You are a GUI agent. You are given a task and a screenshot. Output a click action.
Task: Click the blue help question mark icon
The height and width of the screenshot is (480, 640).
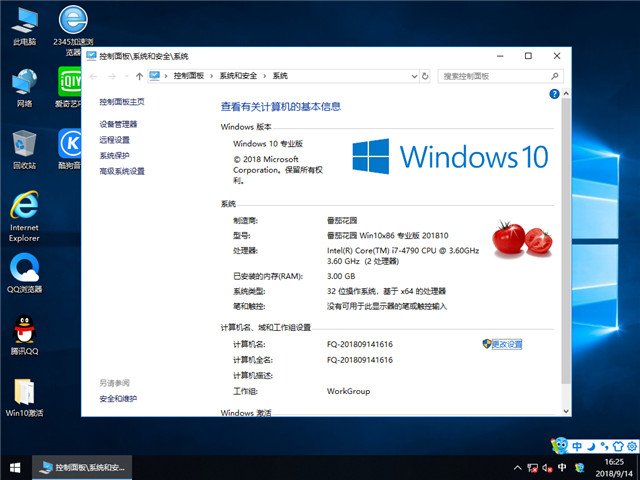(554, 94)
